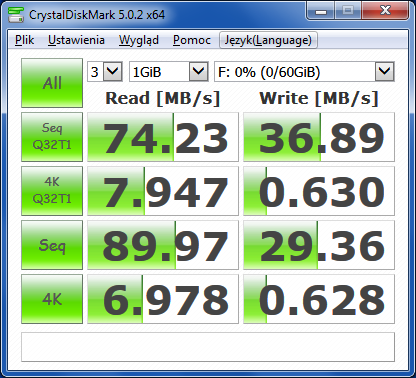Run all benchmarks with the All button
The width and height of the screenshot is (416, 378).
click(52, 83)
